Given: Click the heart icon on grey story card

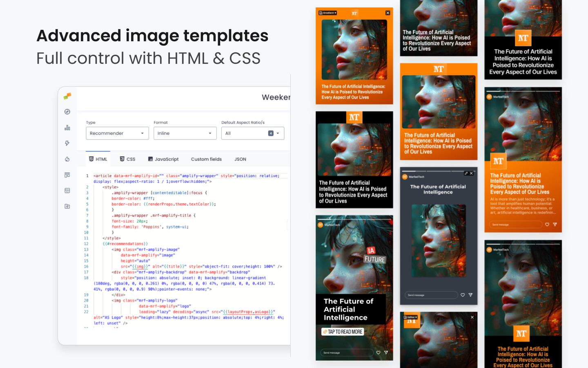Looking at the screenshot, I should click(463, 295).
